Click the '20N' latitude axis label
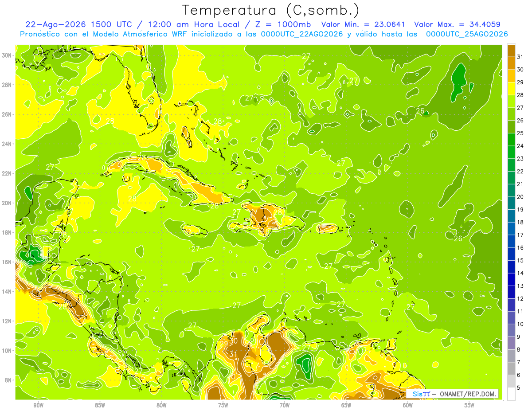 8,203
